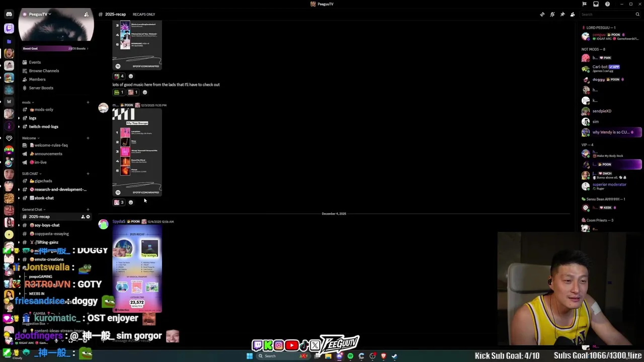This screenshot has height=362, width=644.
Task: Open the welcome-rules-faq channel
Action: pos(50,145)
